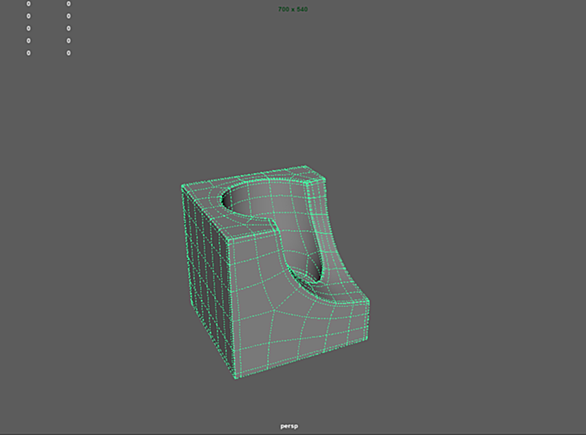The image size is (586, 435).
Task: Click the bottom front corner vertex of the cube
Action: coord(236,378)
